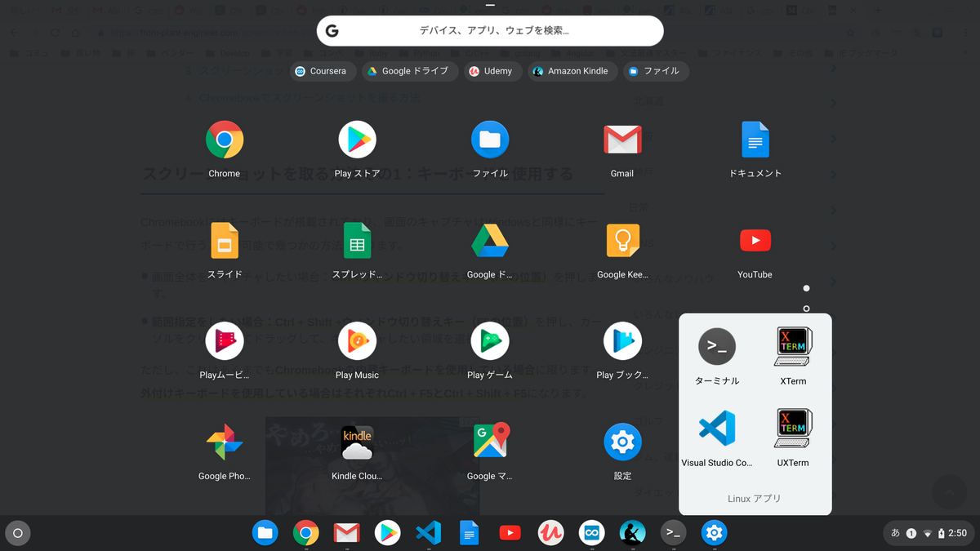Open Kindle from the shelf
The image size is (980, 551).
coord(632,533)
